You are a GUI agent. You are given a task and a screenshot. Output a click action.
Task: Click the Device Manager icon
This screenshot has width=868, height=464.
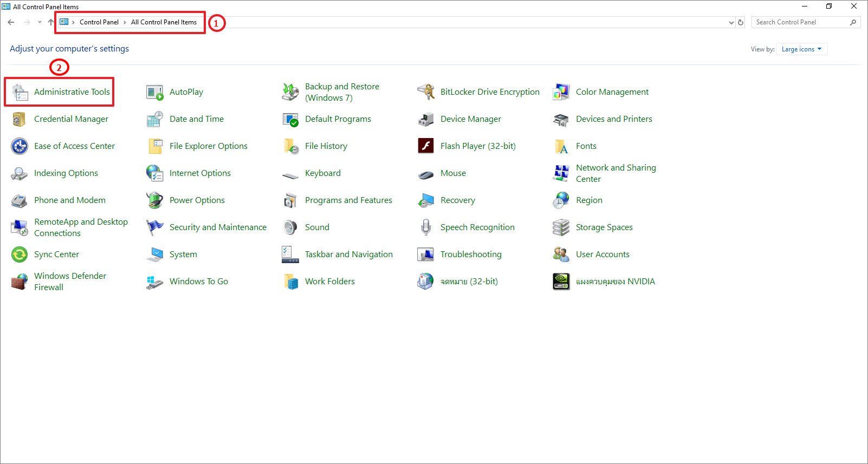426,119
